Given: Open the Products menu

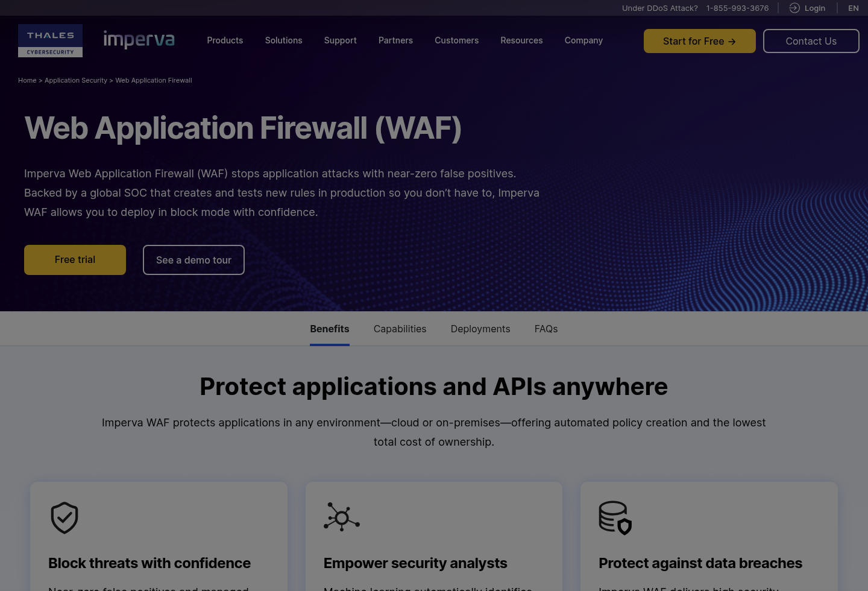Looking at the screenshot, I should 225,40.
